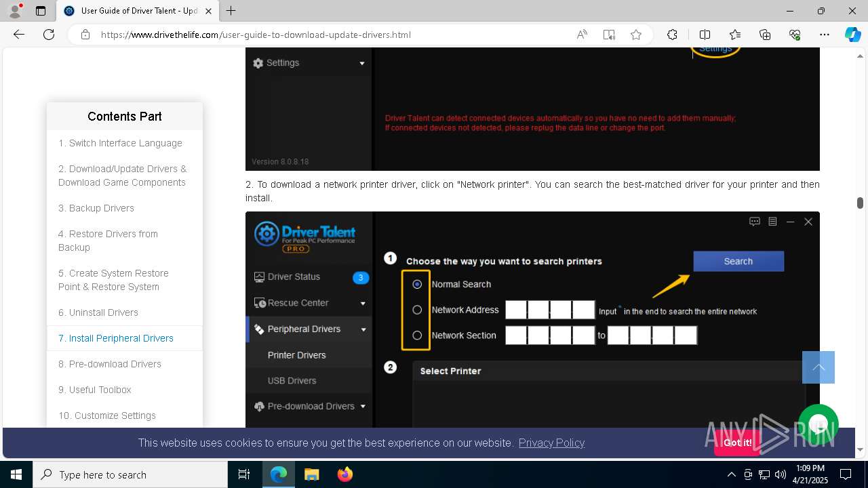Click taskbar search box
Screen dimensions: 868x488
pyautogui.click(x=130, y=474)
